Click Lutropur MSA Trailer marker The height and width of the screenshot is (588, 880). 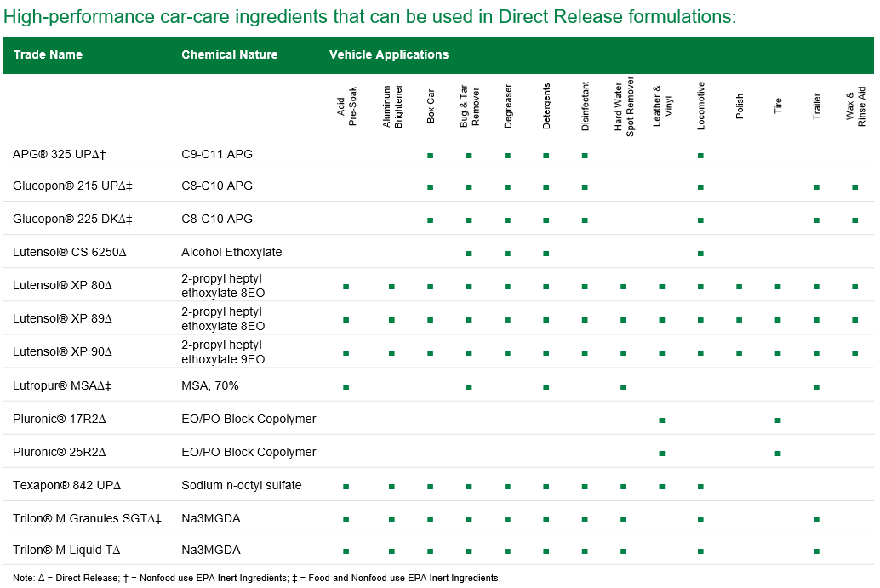[816, 386]
